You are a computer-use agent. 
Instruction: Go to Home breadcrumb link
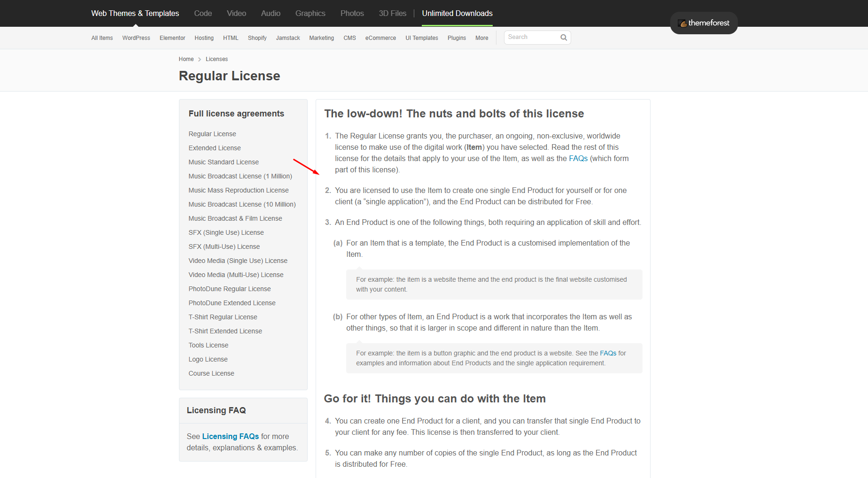point(186,59)
